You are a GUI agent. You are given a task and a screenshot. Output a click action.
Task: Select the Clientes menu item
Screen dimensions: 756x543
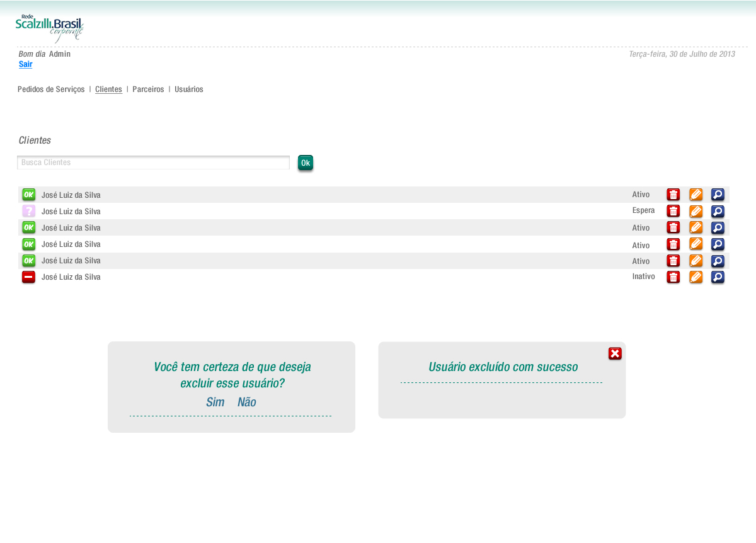coord(108,89)
